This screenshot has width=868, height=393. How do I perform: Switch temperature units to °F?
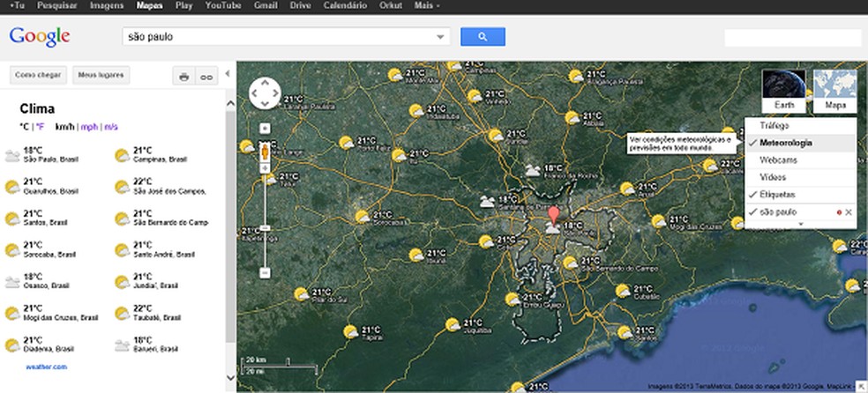pos(40,127)
